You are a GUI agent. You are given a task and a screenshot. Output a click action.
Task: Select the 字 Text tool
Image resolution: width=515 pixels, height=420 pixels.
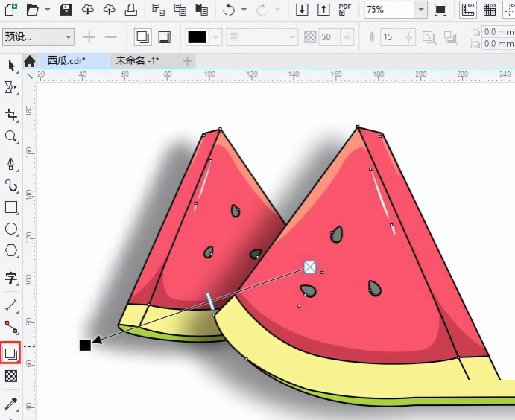coord(11,278)
